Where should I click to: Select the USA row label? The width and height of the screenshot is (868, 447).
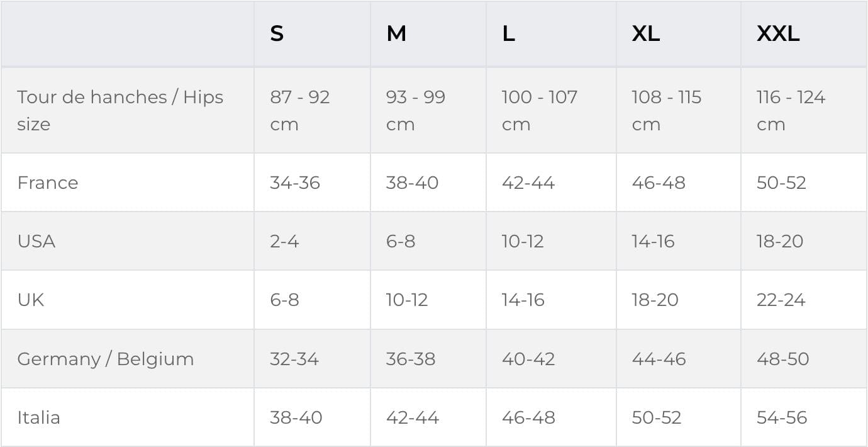(36, 241)
